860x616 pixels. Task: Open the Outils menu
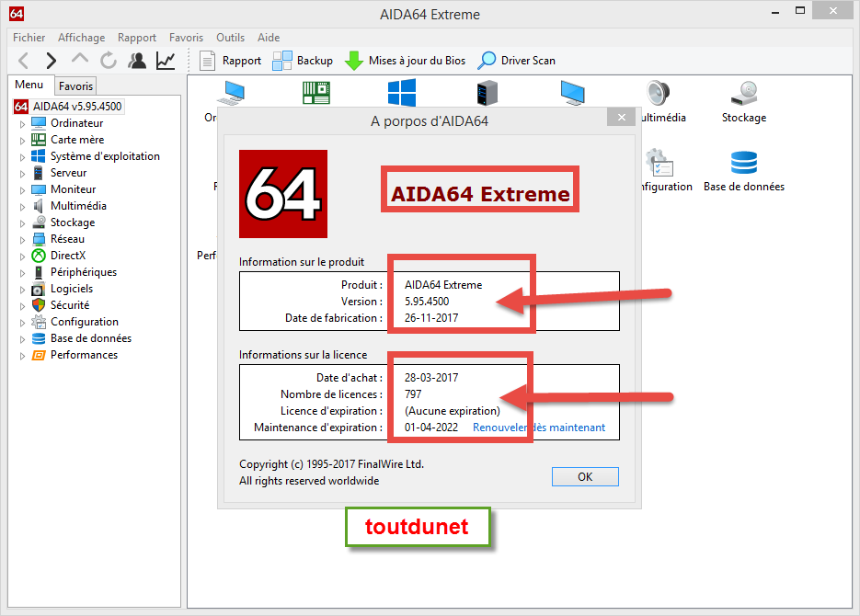click(230, 38)
